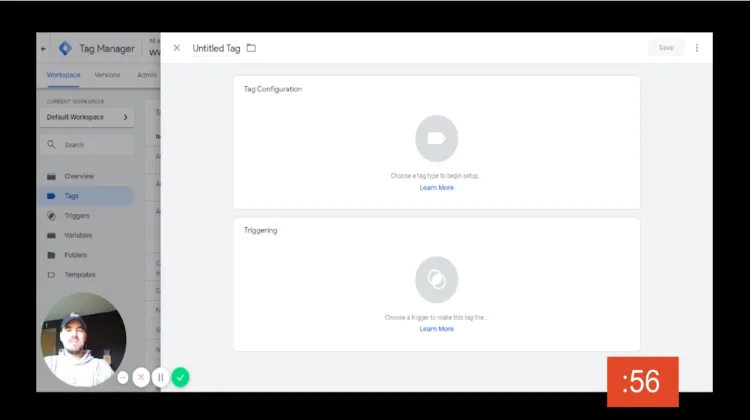This screenshot has width=750, height=420.
Task: Choose a tag type via the tag icon
Action: pos(436,138)
